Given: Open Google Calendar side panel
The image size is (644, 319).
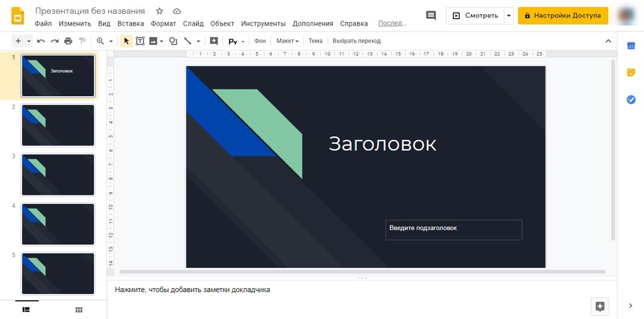Looking at the screenshot, I should [x=631, y=46].
